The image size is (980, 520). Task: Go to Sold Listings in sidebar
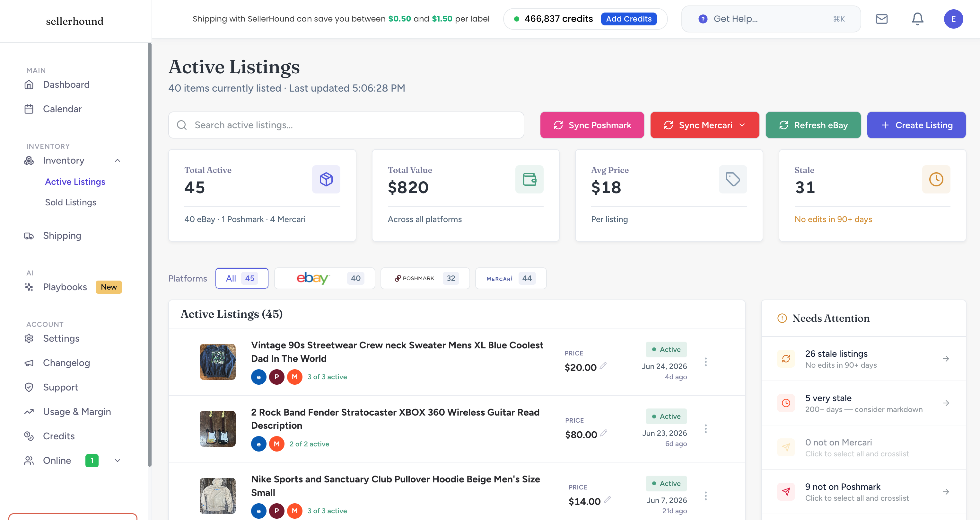point(71,202)
